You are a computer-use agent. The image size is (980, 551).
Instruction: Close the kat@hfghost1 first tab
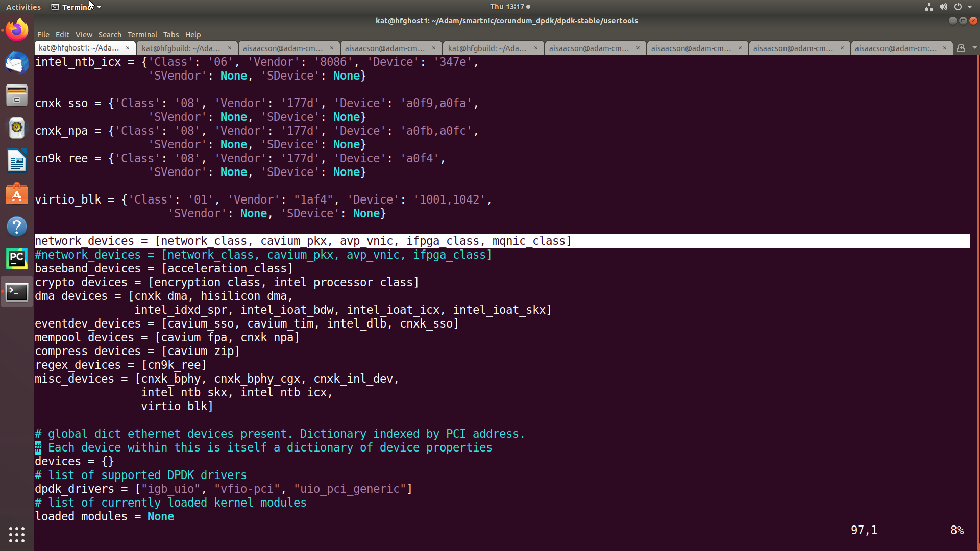pyautogui.click(x=128, y=48)
